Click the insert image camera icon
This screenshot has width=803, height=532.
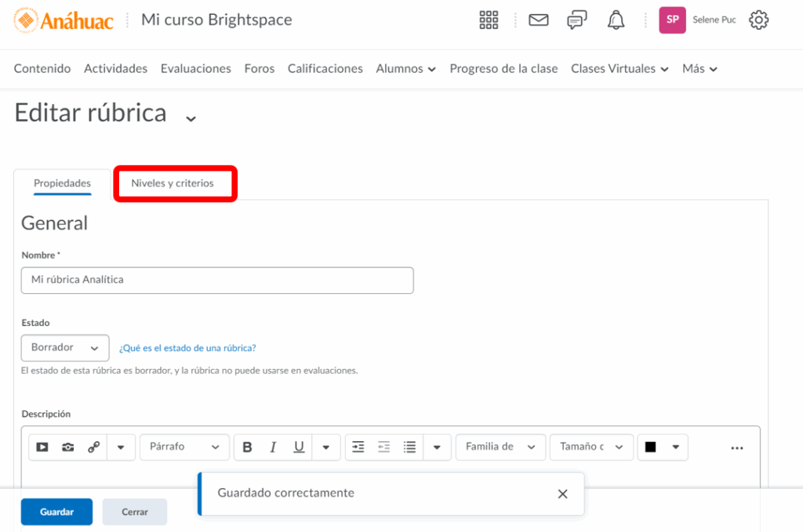coord(68,447)
